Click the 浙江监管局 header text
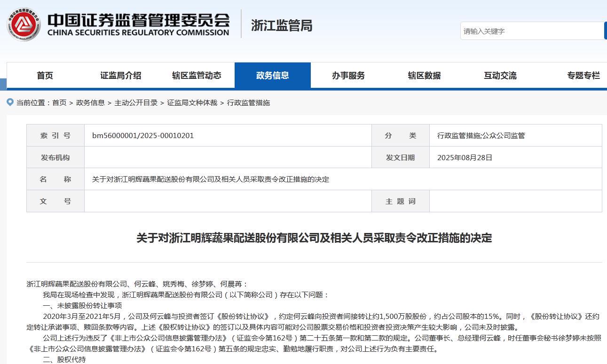 click(x=282, y=25)
